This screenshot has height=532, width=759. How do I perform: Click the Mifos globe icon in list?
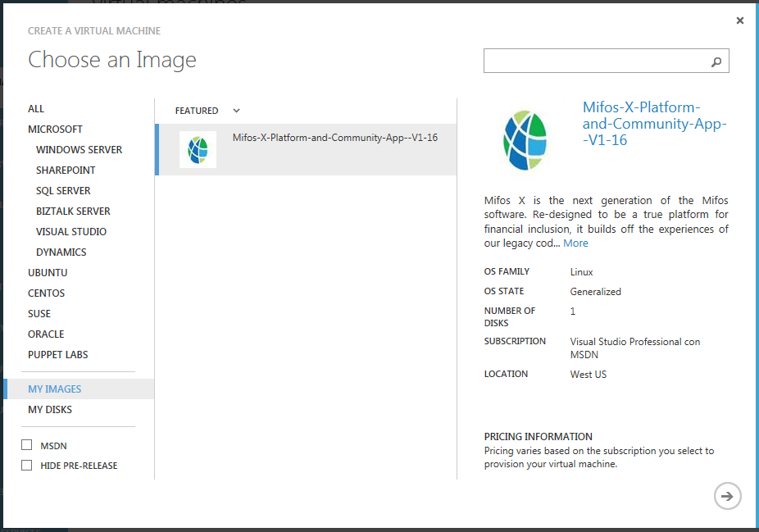pyautogui.click(x=198, y=149)
